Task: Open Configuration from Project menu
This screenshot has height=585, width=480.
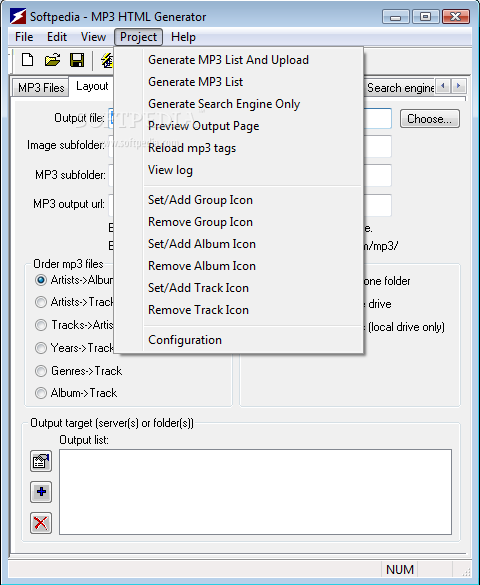Action: (x=239, y=340)
